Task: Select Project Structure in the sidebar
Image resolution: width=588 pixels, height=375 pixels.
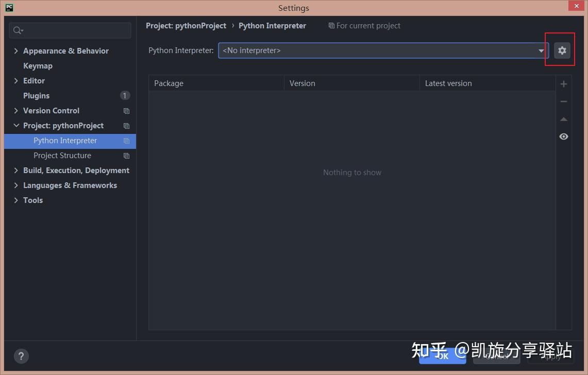Action: (62, 155)
